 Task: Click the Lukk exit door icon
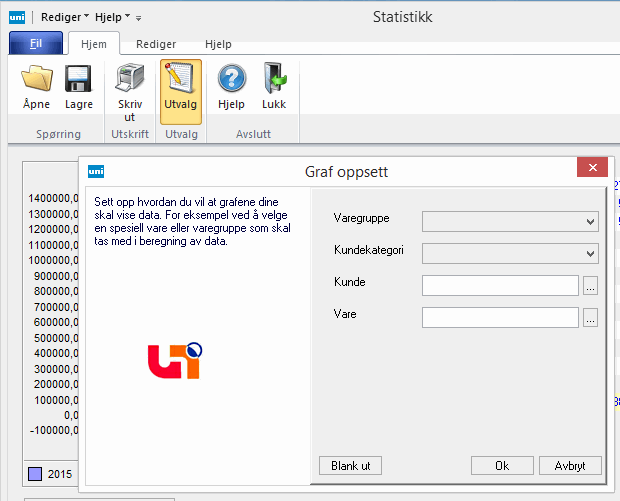tap(273, 79)
